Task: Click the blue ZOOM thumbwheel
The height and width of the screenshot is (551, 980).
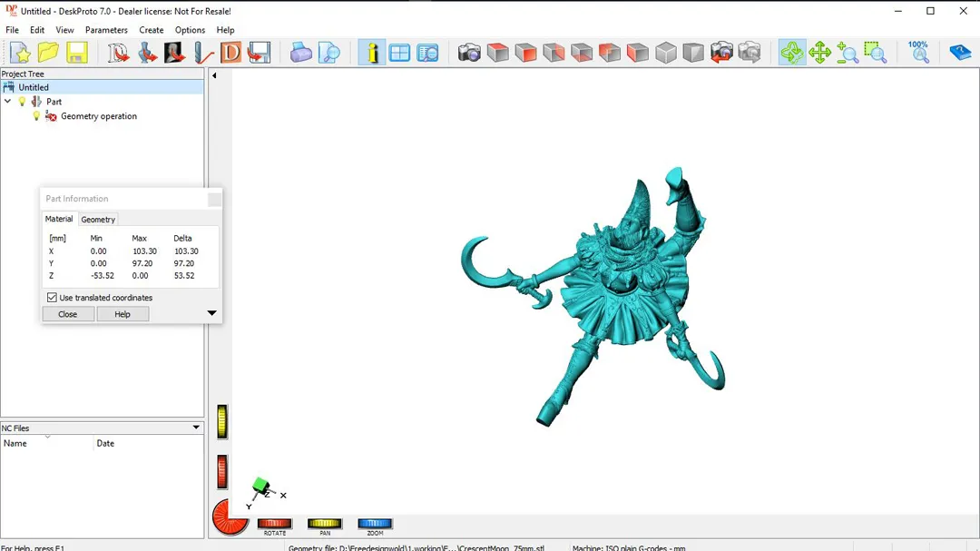Action: click(x=375, y=524)
